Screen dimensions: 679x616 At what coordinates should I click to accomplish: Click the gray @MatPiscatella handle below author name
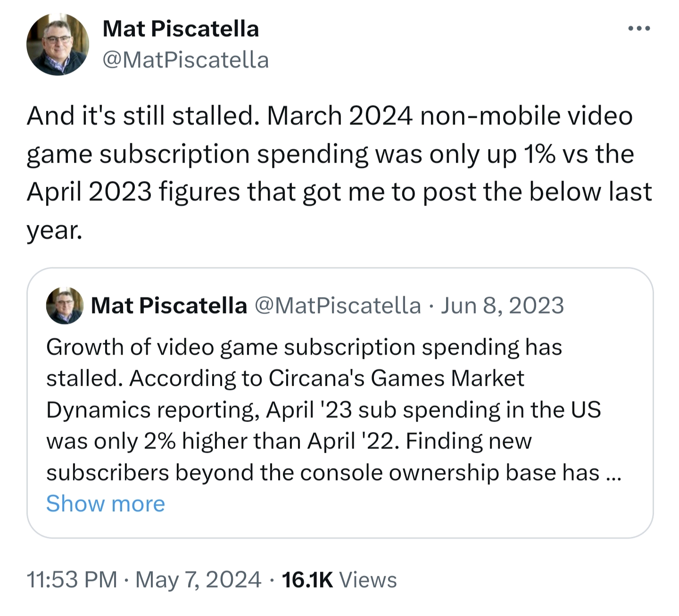(185, 60)
